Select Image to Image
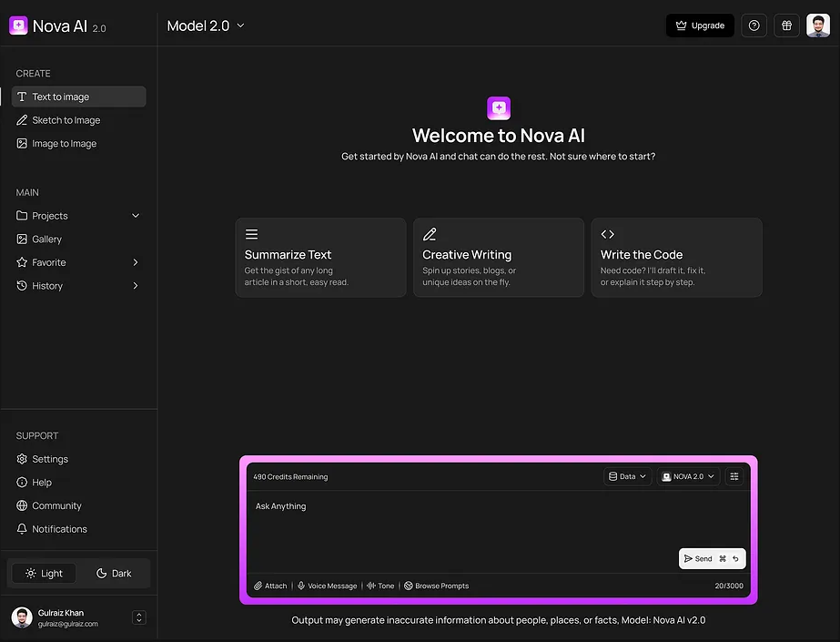The image size is (840, 642). tap(79, 144)
